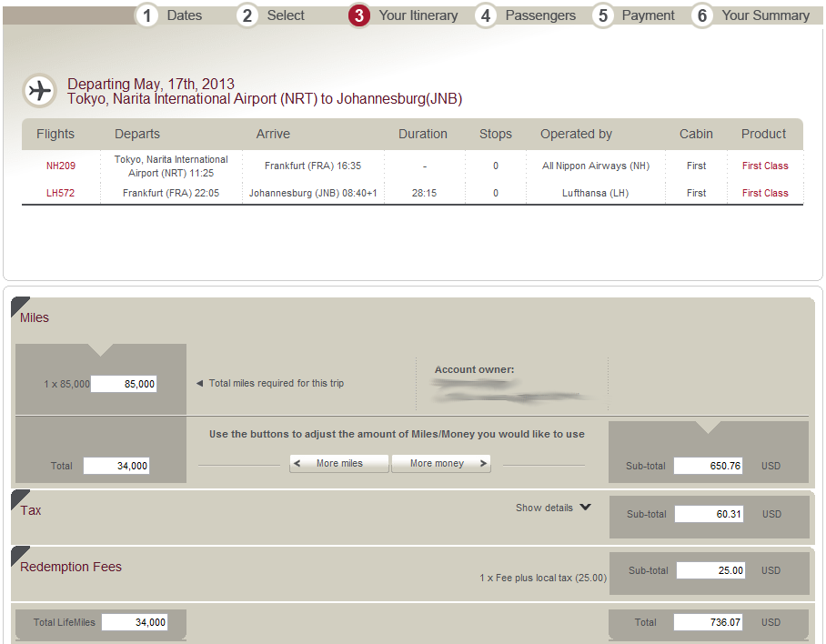Click the step 2 Select circle

click(x=247, y=15)
